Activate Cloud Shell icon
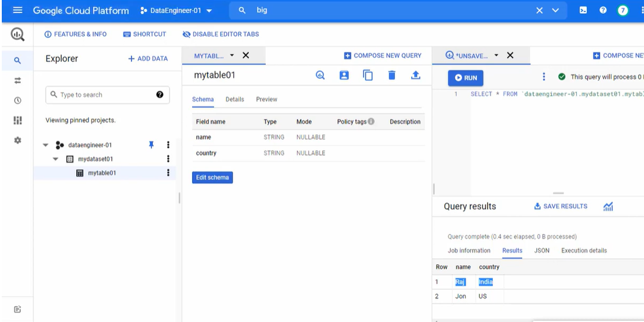Image resolution: width=644 pixels, height=322 pixels. [x=583, y=10]
